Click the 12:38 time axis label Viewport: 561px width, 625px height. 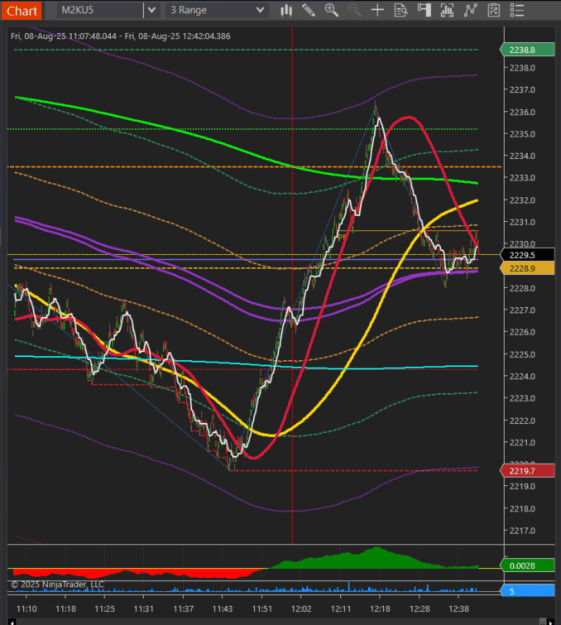(459, 609)
